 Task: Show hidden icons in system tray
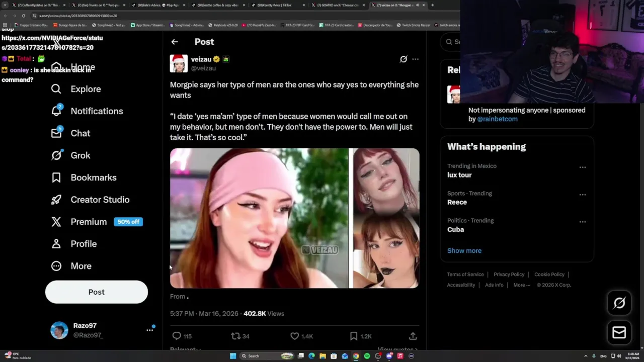tap(586, 356)
